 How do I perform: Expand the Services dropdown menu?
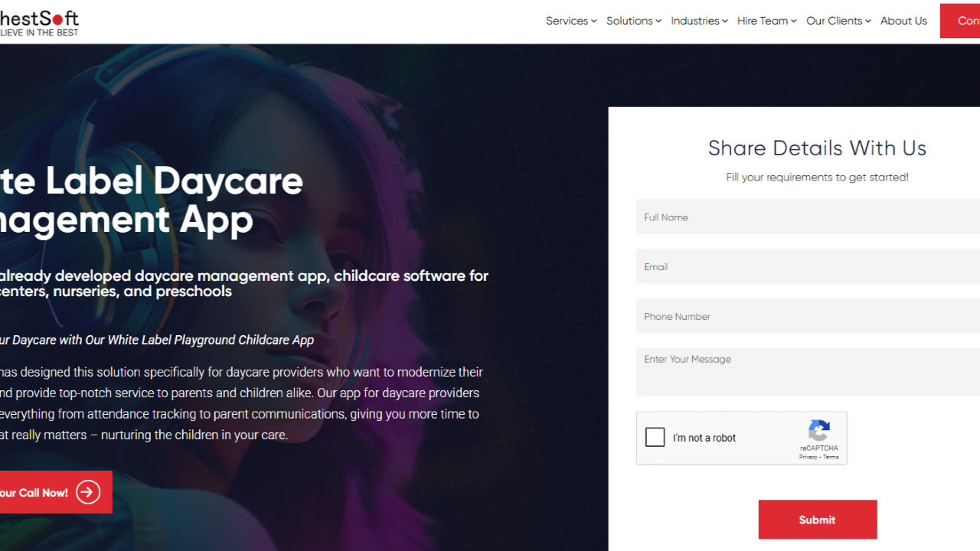pyautogui.click(x=571, y=21)
